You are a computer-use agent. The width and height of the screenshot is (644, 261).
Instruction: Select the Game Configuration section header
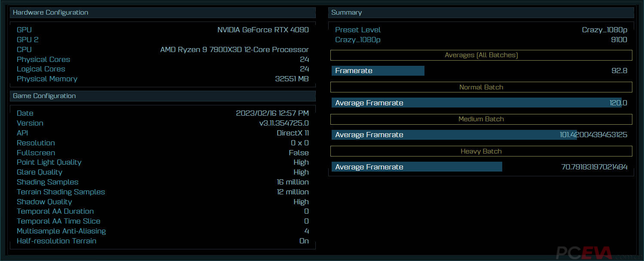[162, 96]
